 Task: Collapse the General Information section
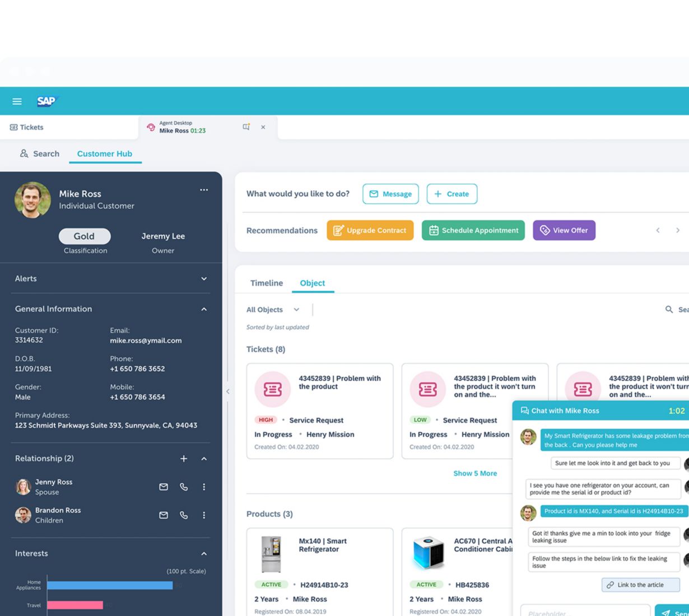point(204,309)
